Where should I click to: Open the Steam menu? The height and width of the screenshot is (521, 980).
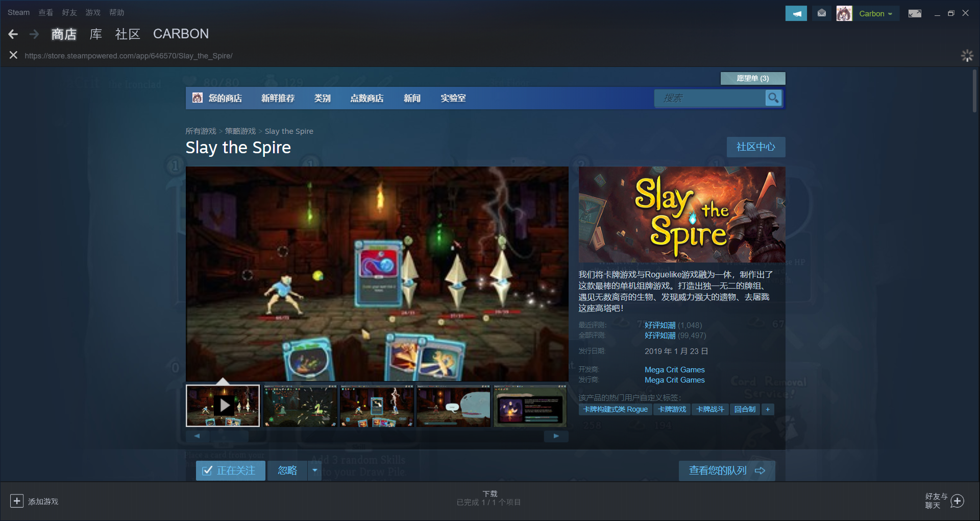tap(18, 13)
